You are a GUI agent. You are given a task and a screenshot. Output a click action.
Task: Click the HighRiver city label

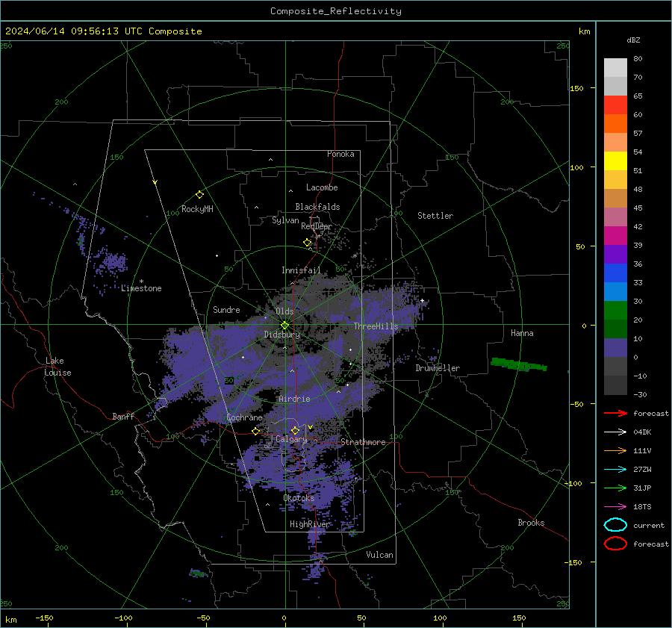310,524
